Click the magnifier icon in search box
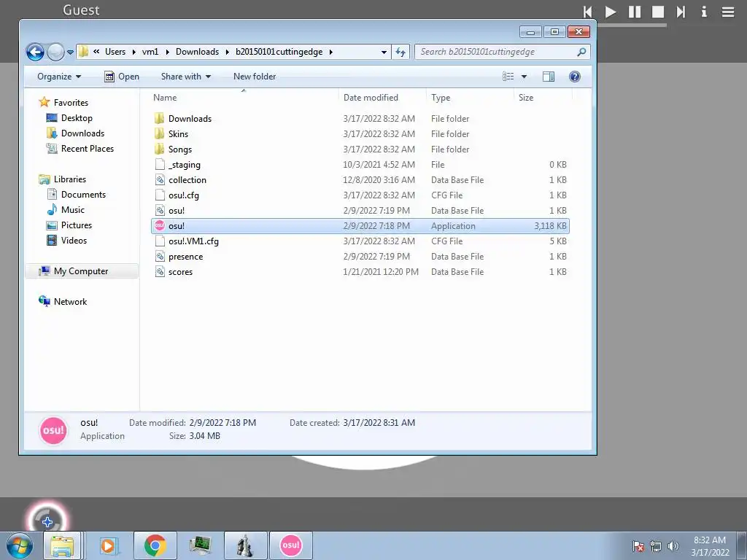This screenshot has width=747, height=560. pos(581,52)
